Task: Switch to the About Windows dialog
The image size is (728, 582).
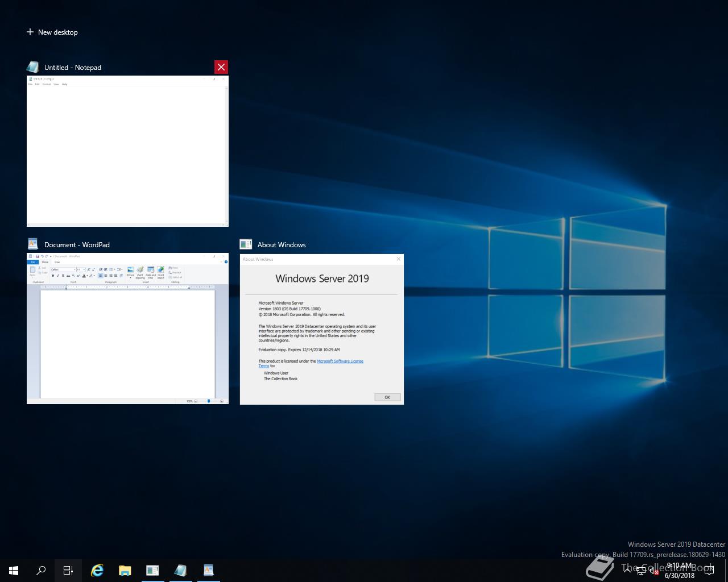Action: 322,329
